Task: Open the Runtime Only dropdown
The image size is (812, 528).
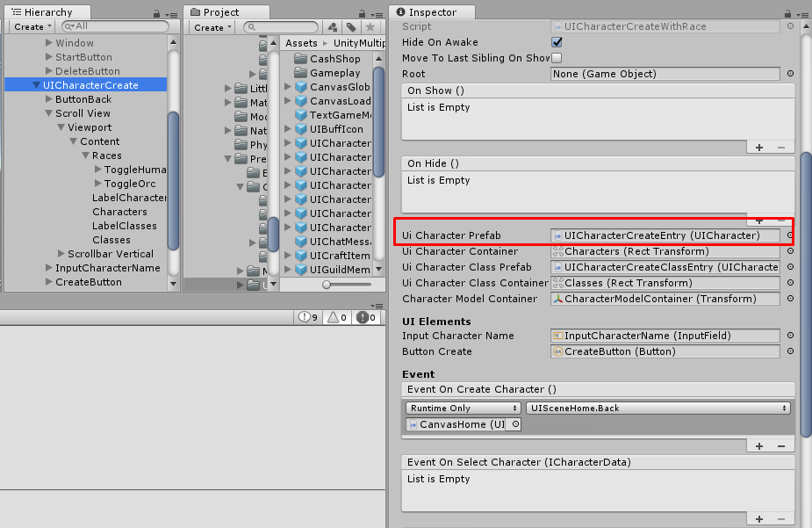Action: [x=461, y=408]
